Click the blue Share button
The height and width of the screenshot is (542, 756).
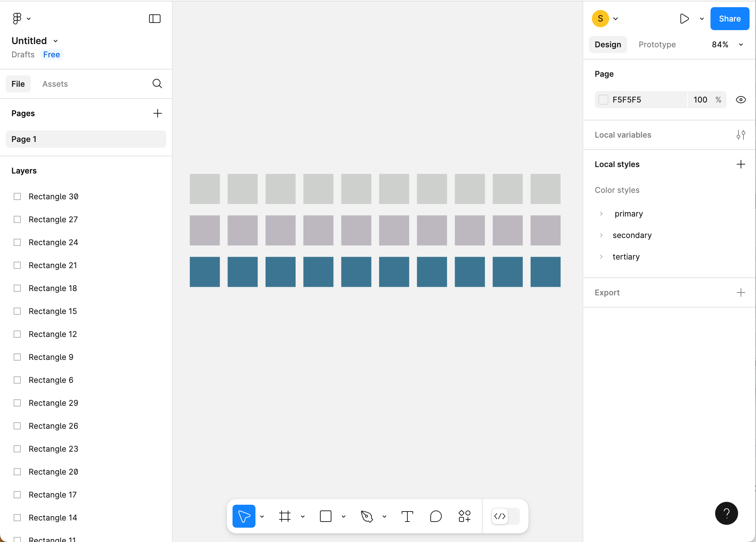click(x=729, y=19)
